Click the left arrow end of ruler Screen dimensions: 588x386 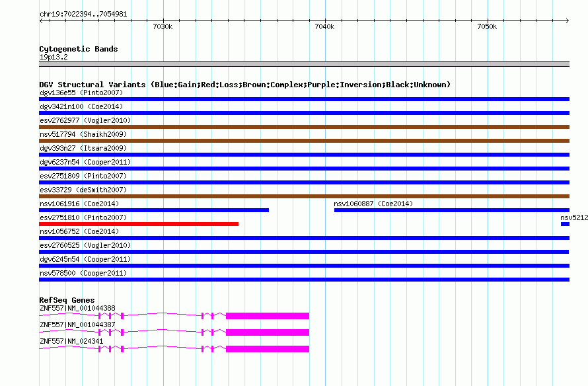tap(41, 20)
